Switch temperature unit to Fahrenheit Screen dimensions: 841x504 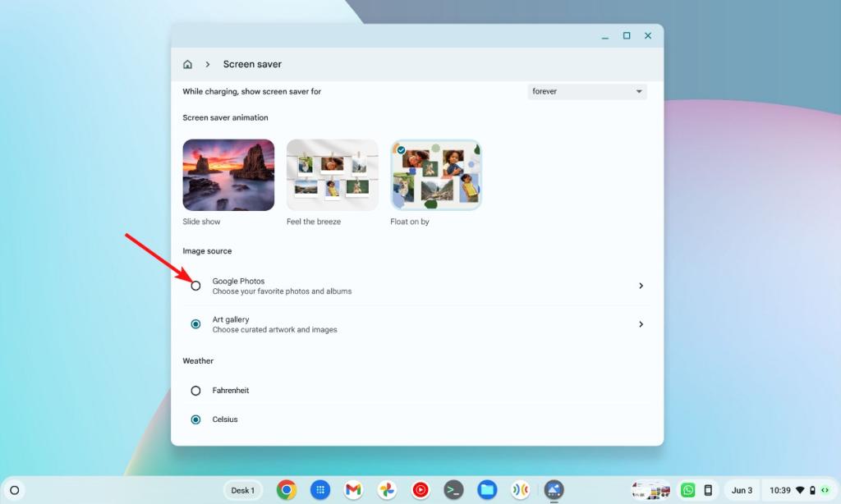(x=195, y=390)
